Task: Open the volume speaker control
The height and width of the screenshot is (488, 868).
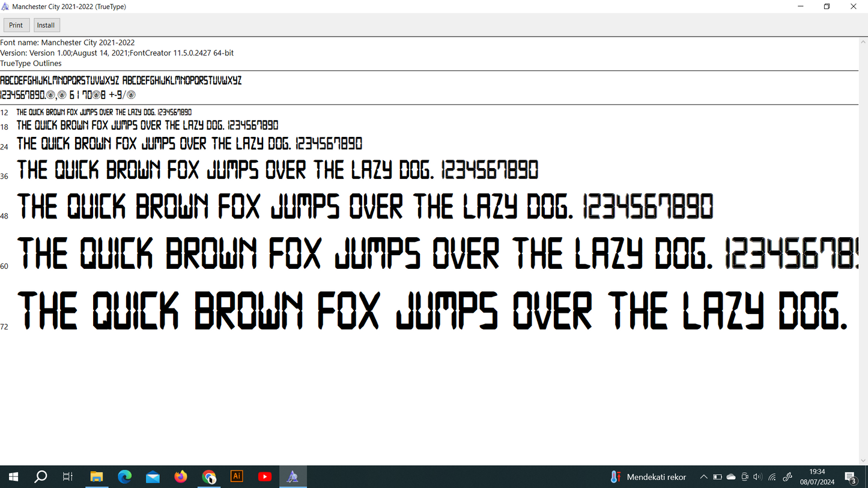Action: pyautogui.click(x=757, y=477)
